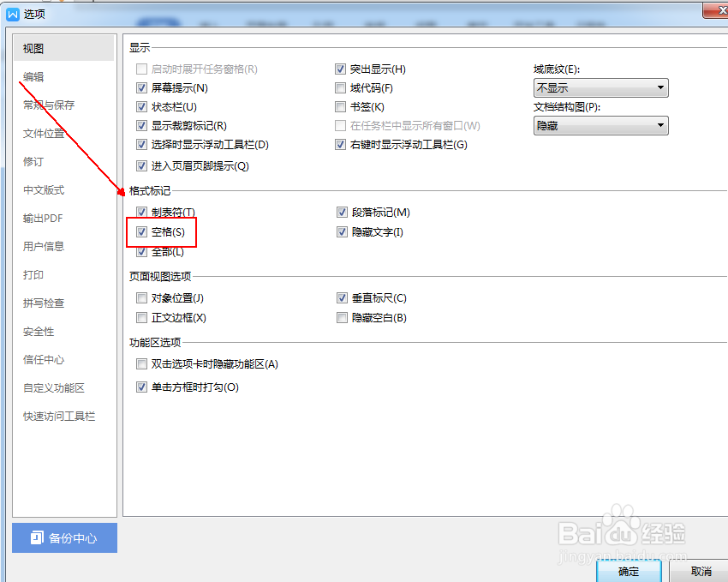Expand the 文档结构图(P) dropdown

(x=600, y=125)
